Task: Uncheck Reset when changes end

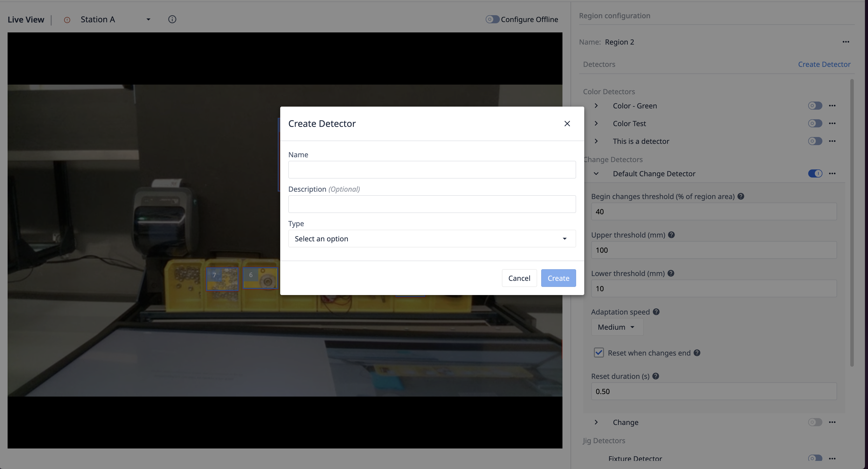Action: pyautogui.click(x=599, y=353)
